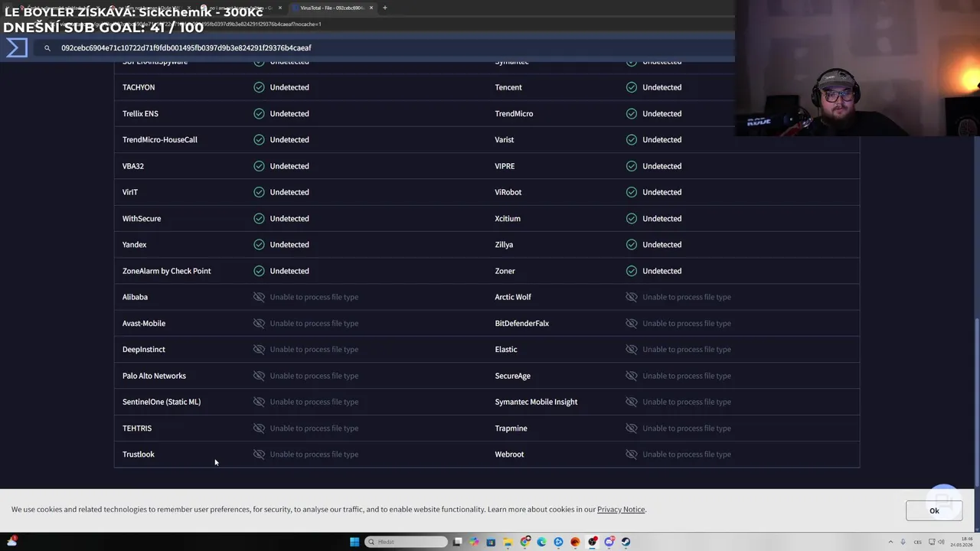Select the Varist vendor name
This screenshot has height=551, width=980.
(x=504, y=140)
